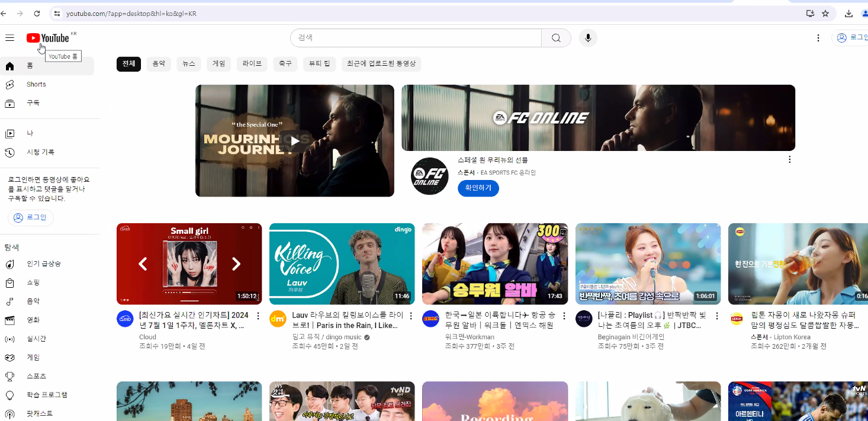Open Copa America 아르헨티나 thumbnail
Viewport: 868px width, 421px height.
pos(798,401)
